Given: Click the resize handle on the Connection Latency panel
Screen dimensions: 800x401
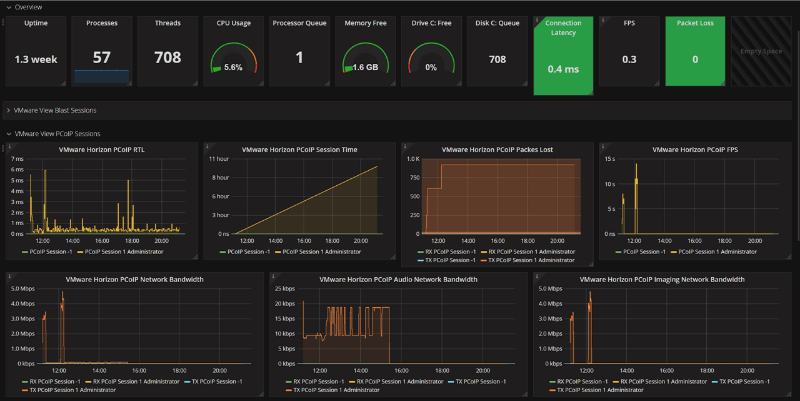Looking at the screenshot, I should pos(590,92).
